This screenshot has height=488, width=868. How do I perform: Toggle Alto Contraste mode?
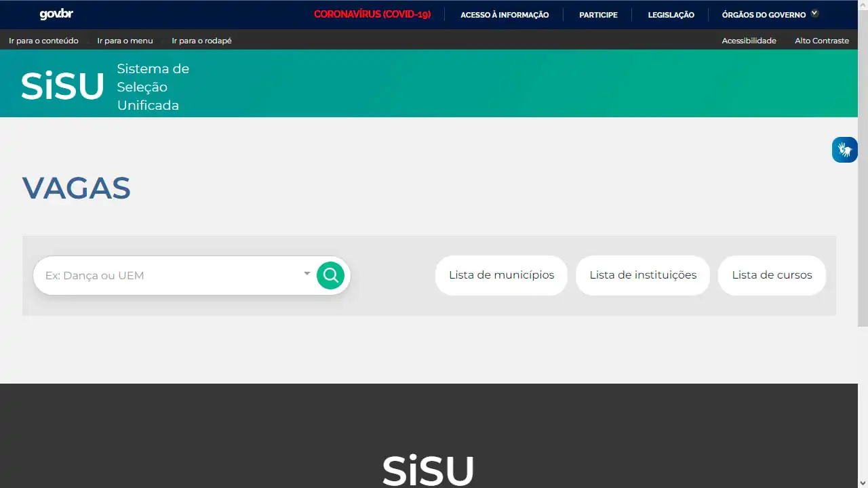coord(822,41)
